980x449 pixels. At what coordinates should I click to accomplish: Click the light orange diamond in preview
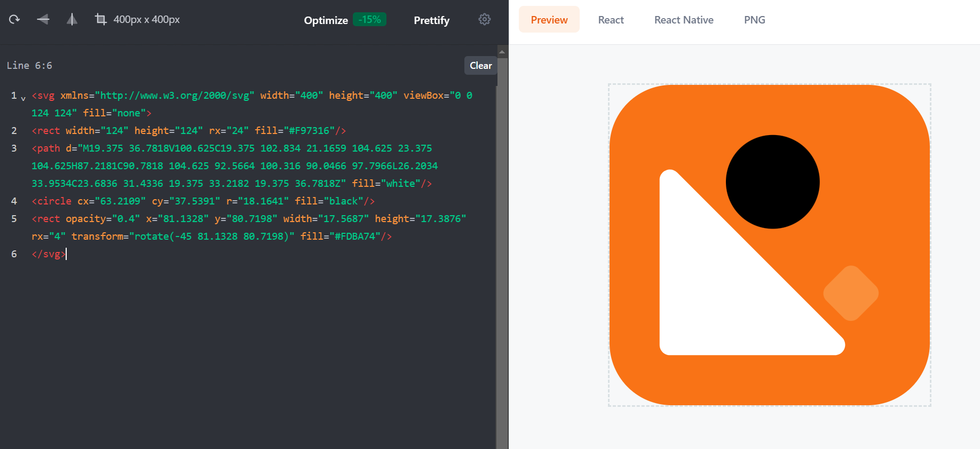(851, 293)
